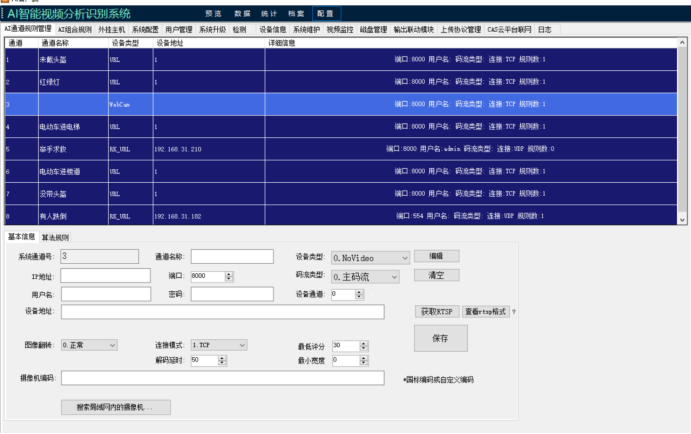Adjust the 端口 spinner arrows
The width and height of the screenshot is (691, 434).
pos(229,276)
